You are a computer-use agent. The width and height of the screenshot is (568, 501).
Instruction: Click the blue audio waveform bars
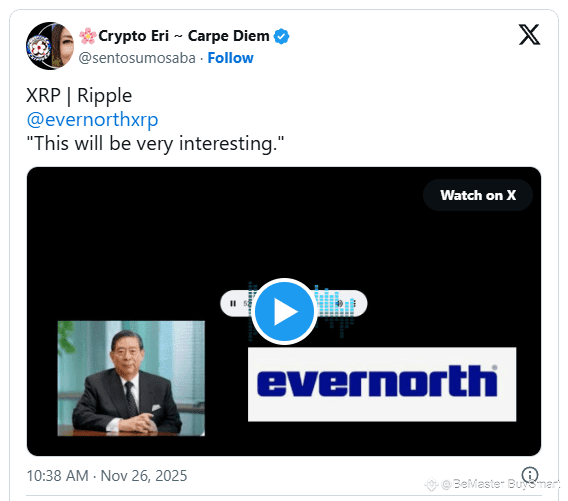coord(335,308)
